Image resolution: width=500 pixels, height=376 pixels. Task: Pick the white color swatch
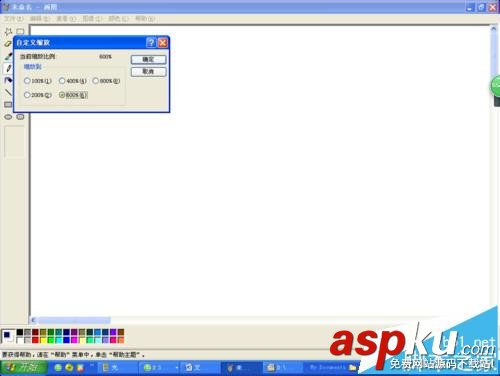tap(20, 340)
